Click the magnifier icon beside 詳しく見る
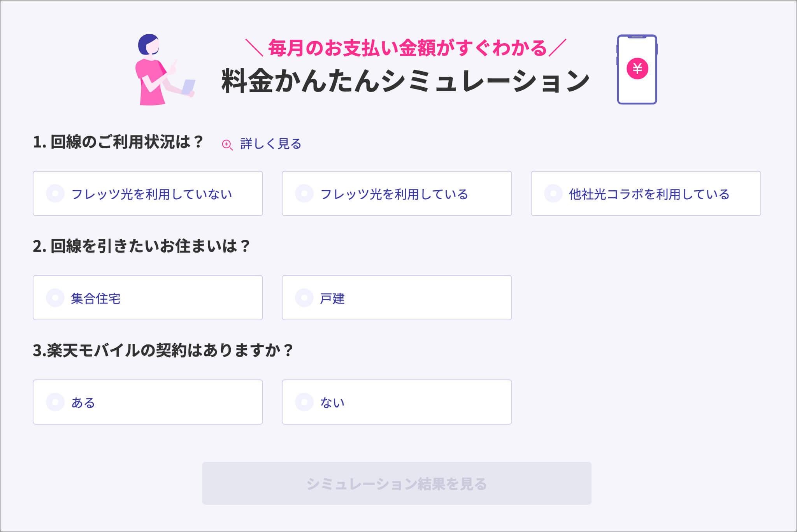Viewport: 797px width, 532px height. pyautogui.click(x=227, y=145)
